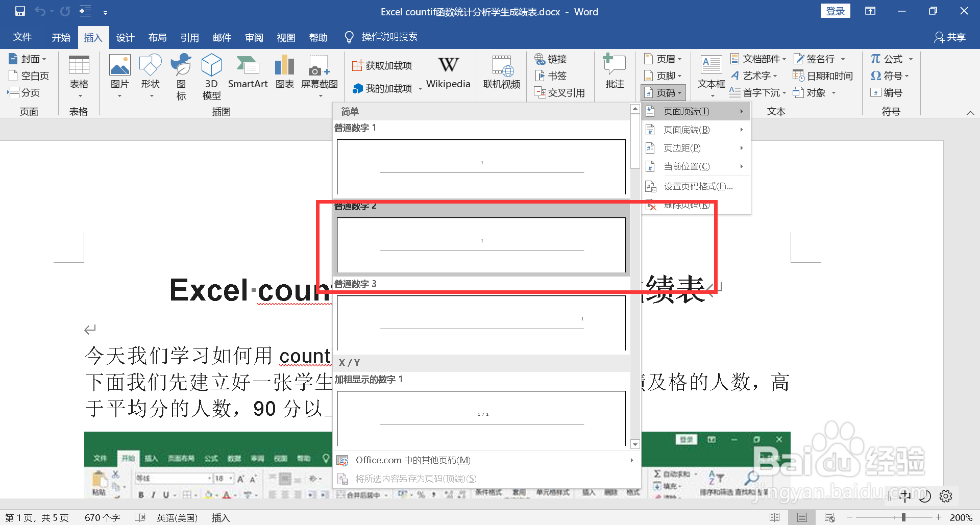Select the Plain Number 1 (普通数字 1) thumbnail
The height and width of the screenshot is (525, 980).
[x=481, y=166]
